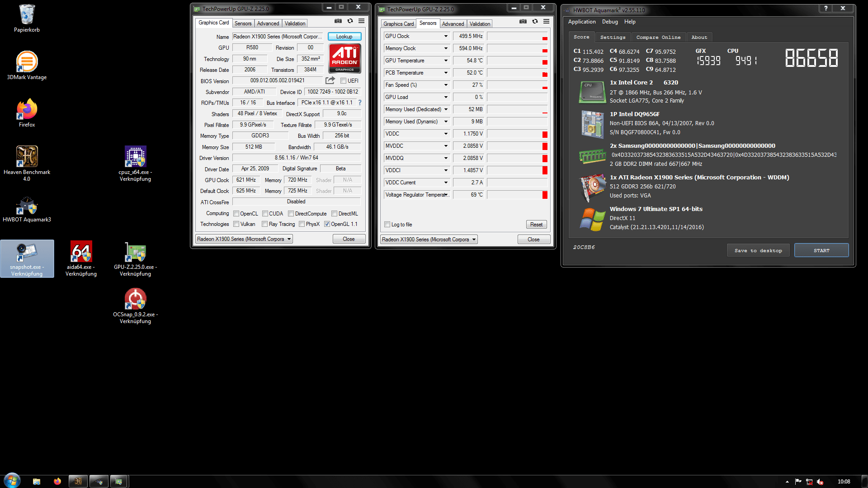Click camera screenshot icon in GPU-Z Sensors window
Image resolution: width=868 pixels, height=488 pixels.
(x=523, y=21)
